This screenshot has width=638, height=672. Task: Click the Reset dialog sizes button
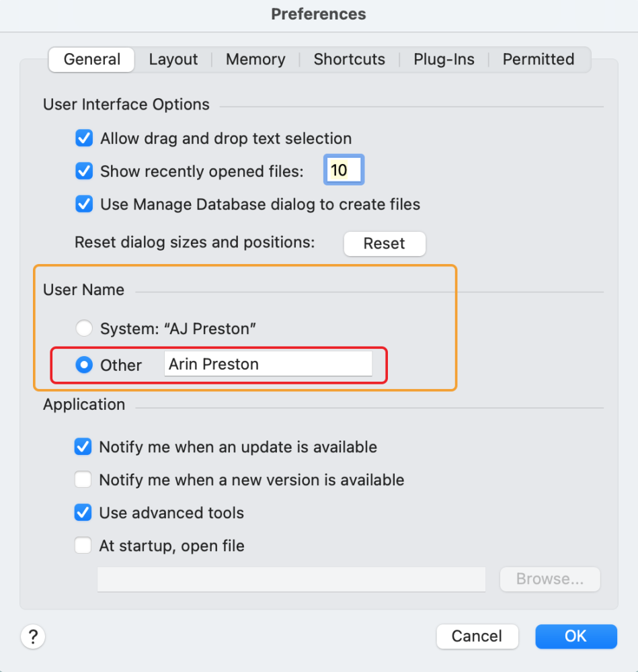(385, 243)
